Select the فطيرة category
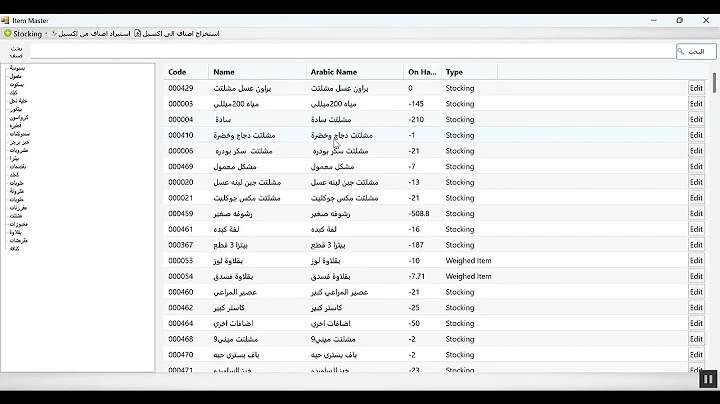 click(16, 125)
